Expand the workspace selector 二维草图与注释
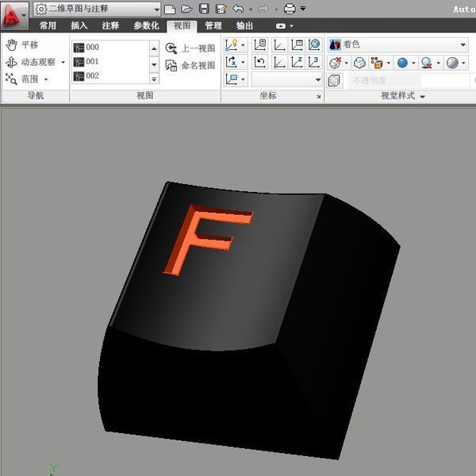This screenshot has height=476, width=476. (155, 9)
